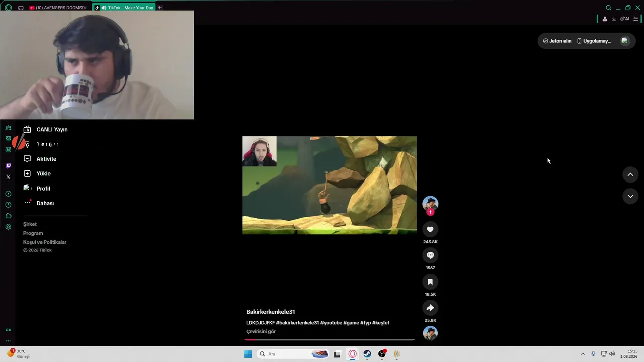644x362 pixels.
Task: Expand the Dahası menu
Action: pyautogui.click(x=39, y=203)
